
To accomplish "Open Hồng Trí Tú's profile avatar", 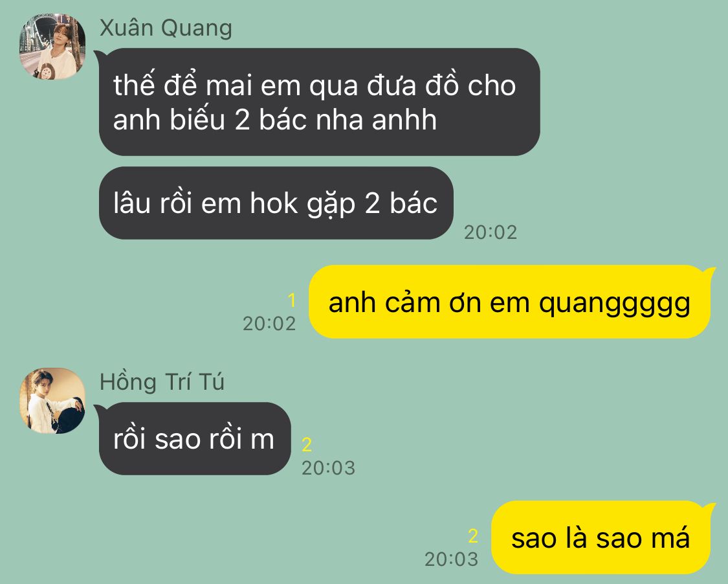I will 52,401.
